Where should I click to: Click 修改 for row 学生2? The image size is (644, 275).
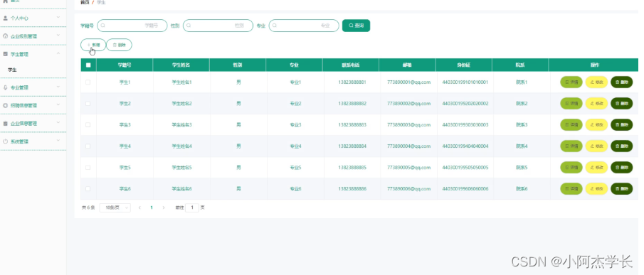tap(596, 103)
